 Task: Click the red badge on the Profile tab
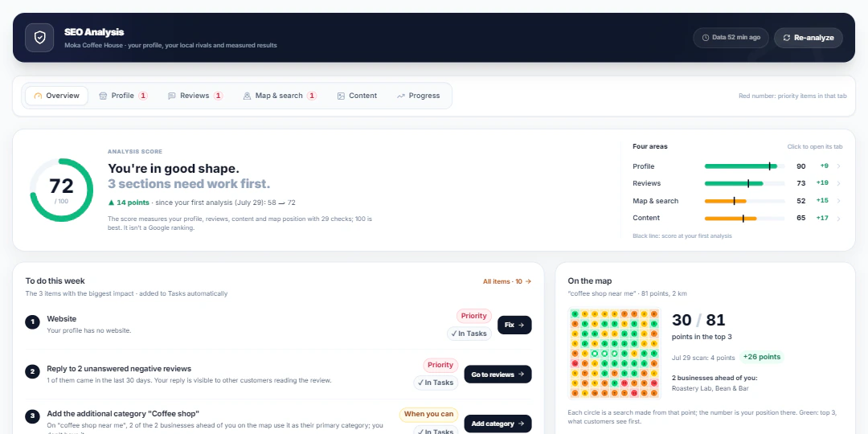point(143,96)
